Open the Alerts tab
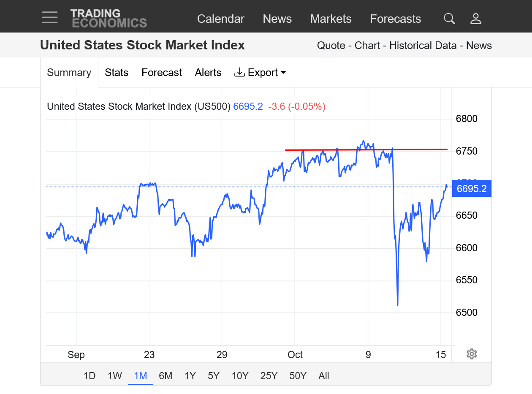Screen dimensions: 532x394 coord(208,73)
